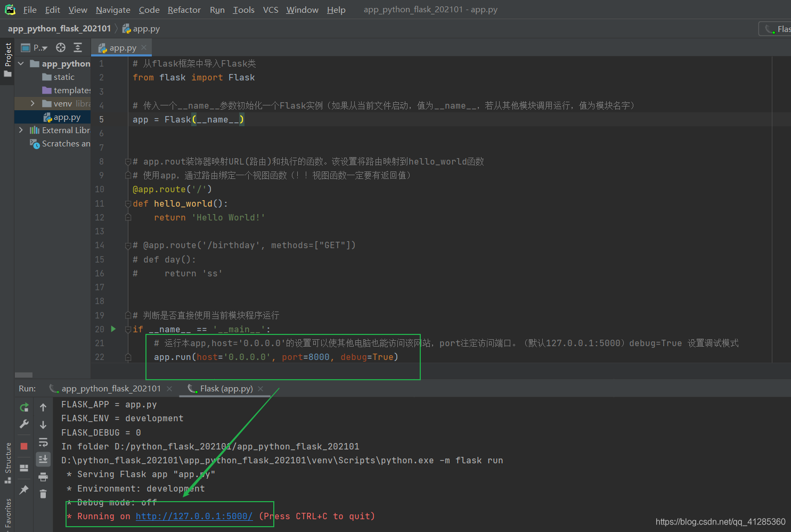
Task: Switch to app_python_flask_202101 run tab
Action: pyautogui.click(x=105, y=388)
